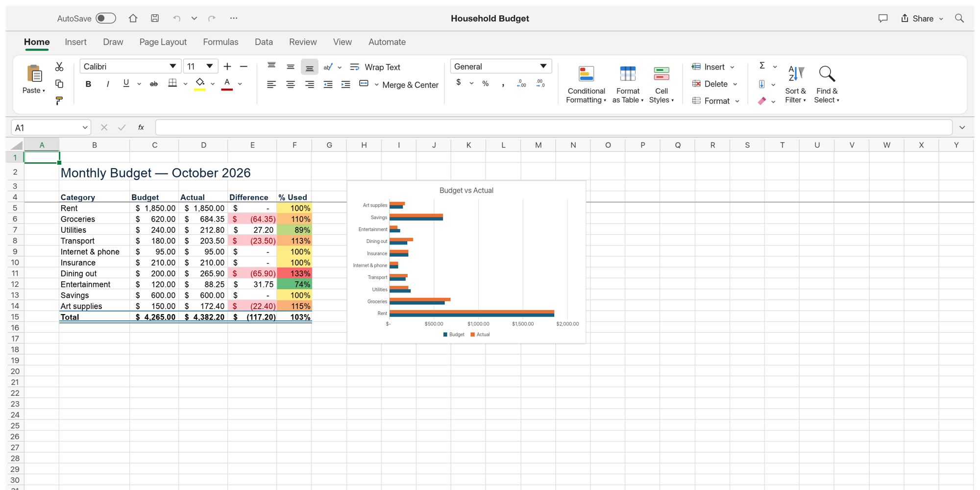Image resolution: width=980 pixels, height=490 pixels.
Task: Click the Format Painter brush icon
Action: coord(59,101)
